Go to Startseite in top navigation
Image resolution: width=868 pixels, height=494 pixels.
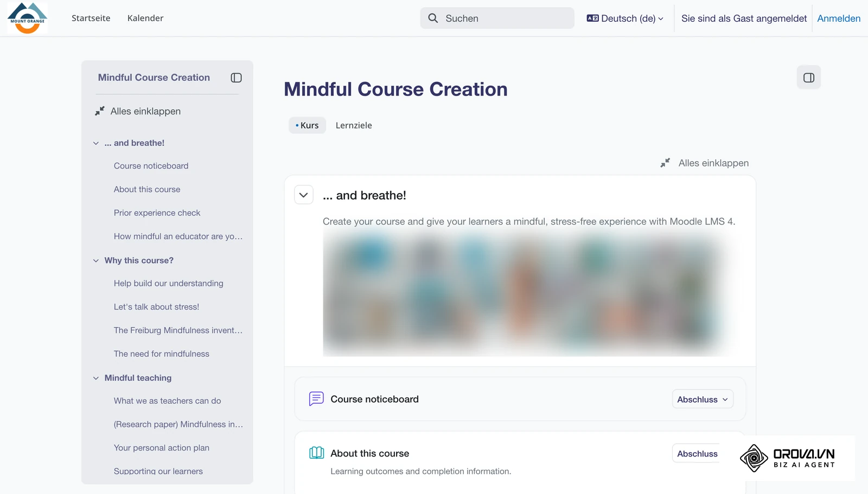tap(91, 18)
